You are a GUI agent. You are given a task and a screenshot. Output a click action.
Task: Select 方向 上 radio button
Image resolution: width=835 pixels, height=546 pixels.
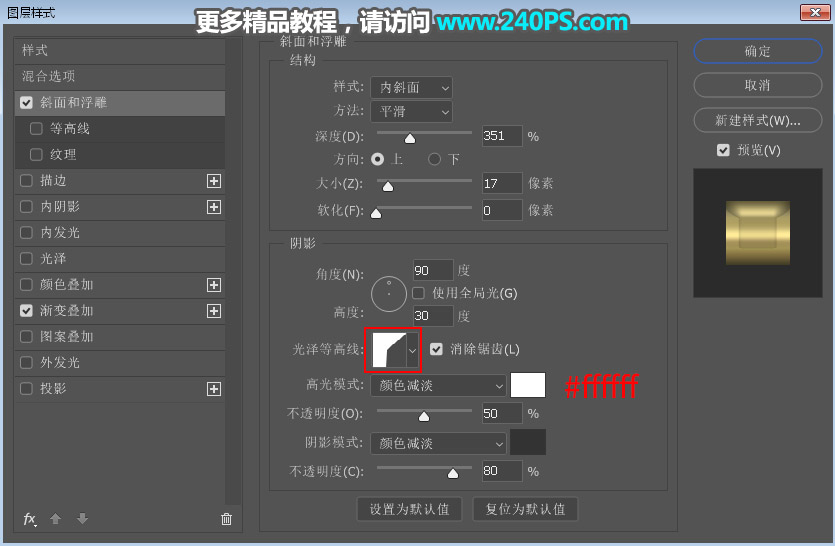tap(378, 159)
